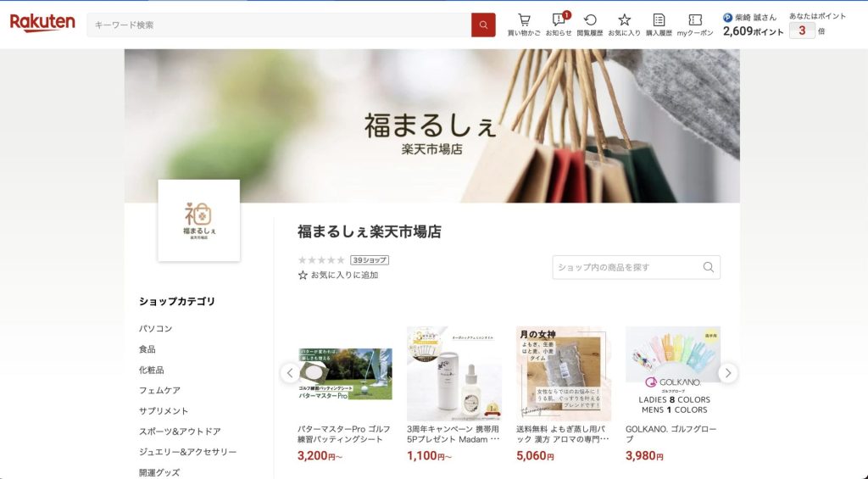868x479 pixels.
Task: Open the 2,609ポイント points balance link
Action: pyautogui.click(x=753, y=31)
